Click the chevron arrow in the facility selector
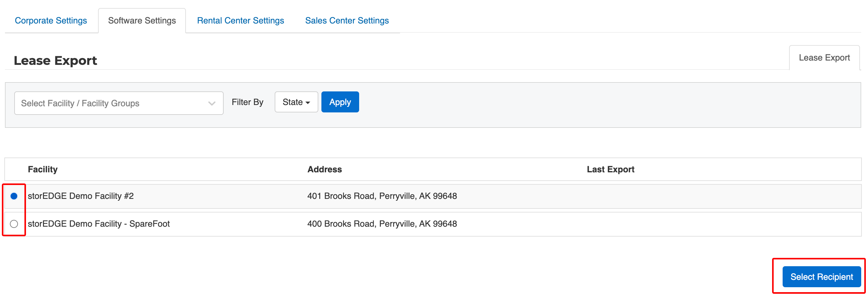 (212, 103)
